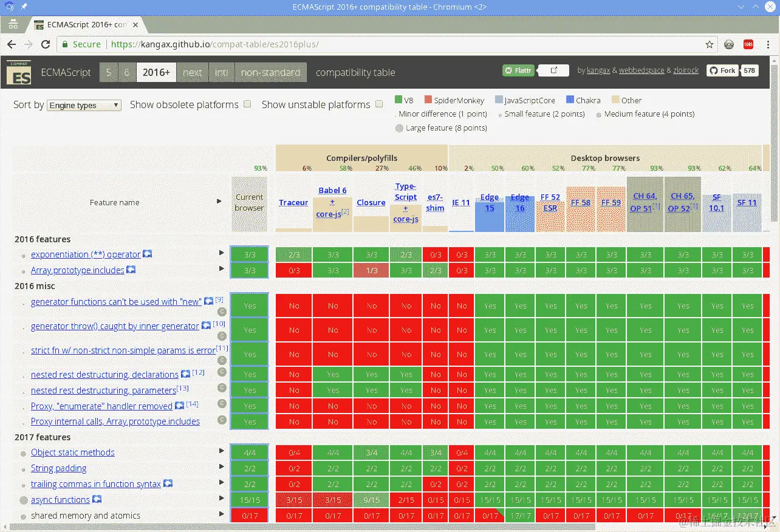This screenshot has height=532, width=780.
Task: Switch to the ES5 table tab
Action: click(x=108, y=72)
